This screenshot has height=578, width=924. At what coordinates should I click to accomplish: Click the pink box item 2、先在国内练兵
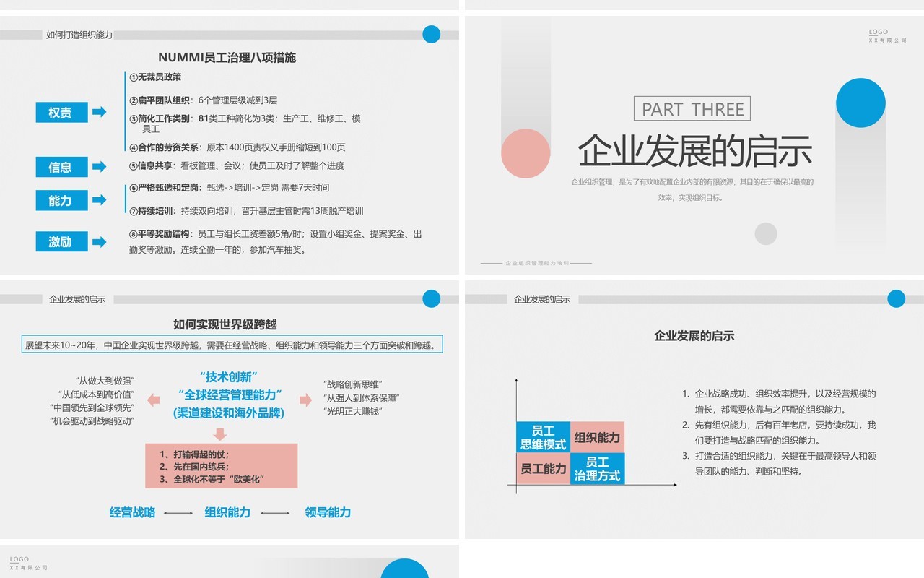tap(194, 466)
